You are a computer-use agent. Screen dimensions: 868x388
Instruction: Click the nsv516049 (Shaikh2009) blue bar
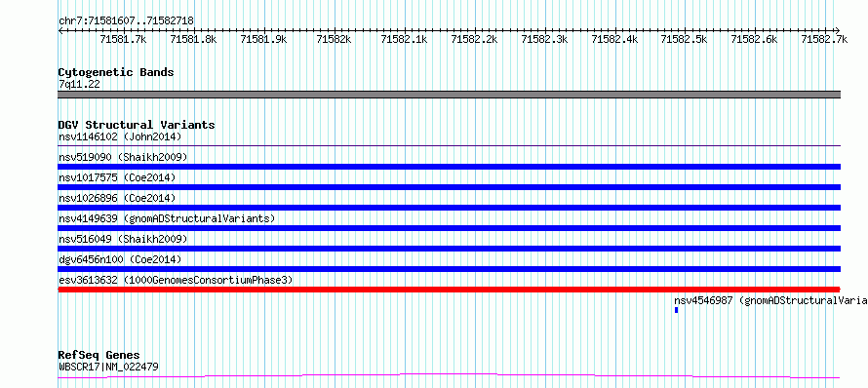[x=449, y=249]
